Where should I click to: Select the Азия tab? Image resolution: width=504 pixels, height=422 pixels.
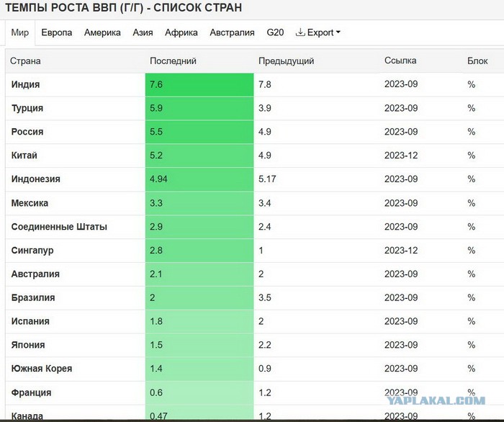pyautogui.click(x=143, y=32)
